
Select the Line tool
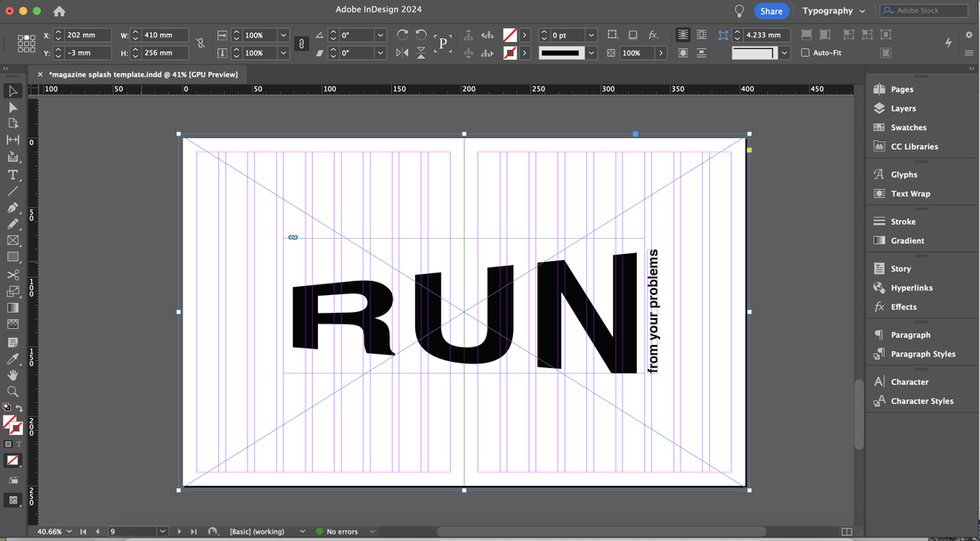point(12,191)
